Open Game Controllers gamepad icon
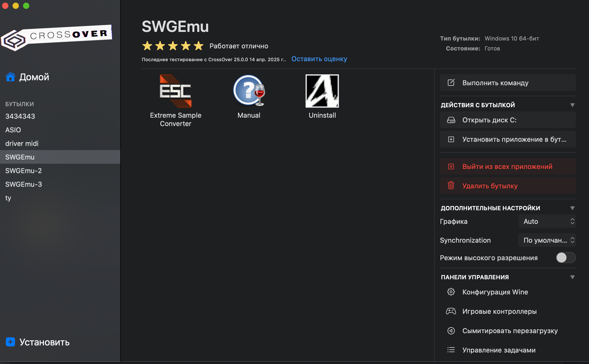Image resolution: width=589 pixels, height=364 pixels. [451, 311]
